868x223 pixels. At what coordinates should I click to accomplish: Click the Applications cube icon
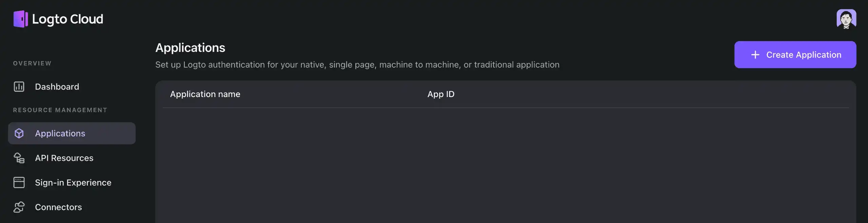pyautogui.click(x=19, y=133)
